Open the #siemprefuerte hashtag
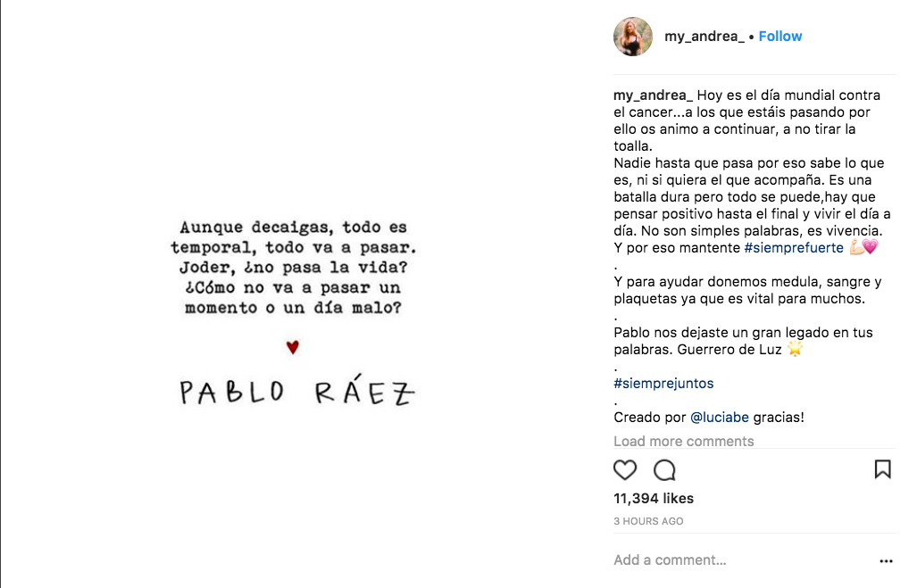917x588 pixels. pos(793,248)
